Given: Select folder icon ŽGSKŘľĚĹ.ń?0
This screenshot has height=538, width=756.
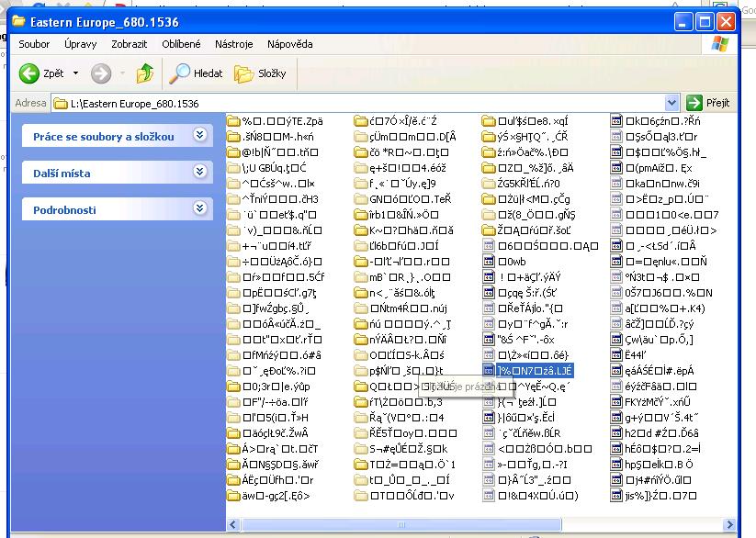Looking at the screenshot, I should tap(489, 184).
